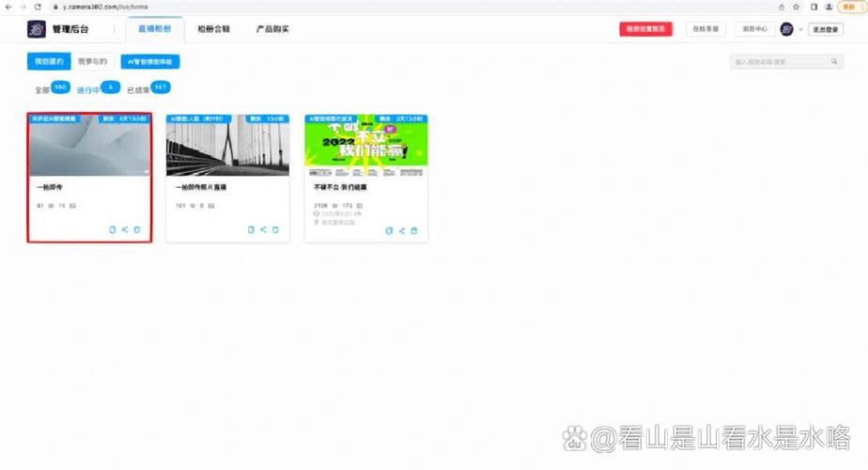Screen dimensions: 868x470
Task: Share the 一拍即传 album
Action: (125, 229)
